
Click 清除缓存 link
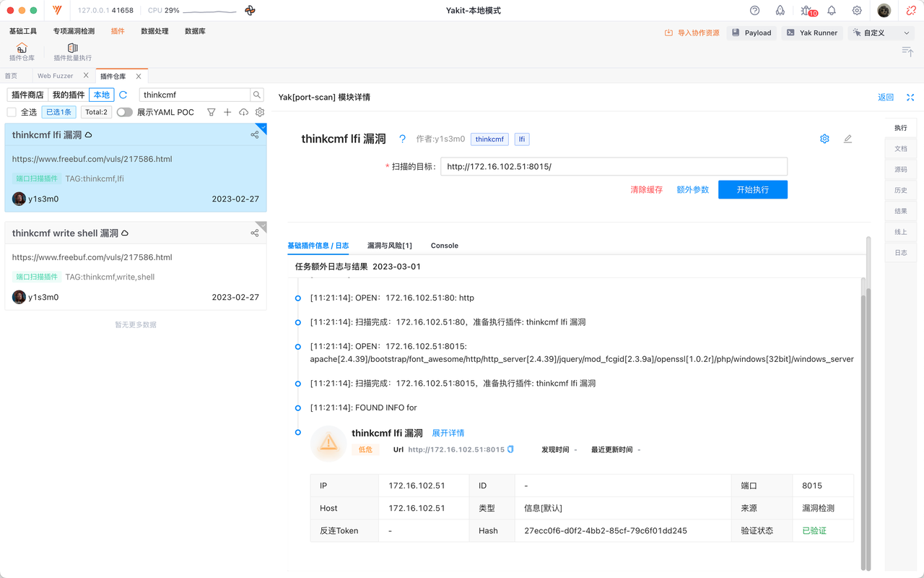pyautogui.click(x=647, y=189)
